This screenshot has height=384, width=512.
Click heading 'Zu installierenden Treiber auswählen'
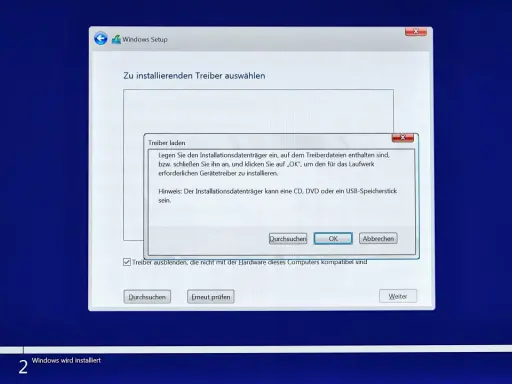194,76
